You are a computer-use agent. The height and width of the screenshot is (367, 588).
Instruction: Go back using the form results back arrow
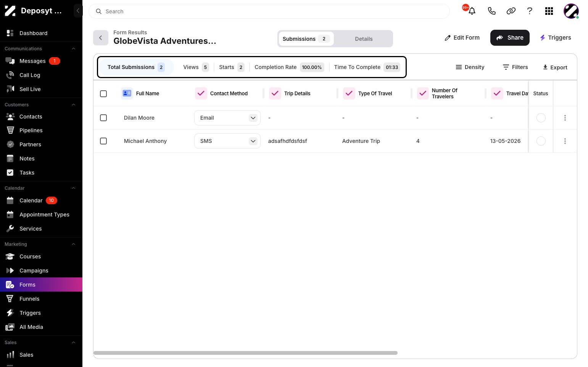click(101, 38)
